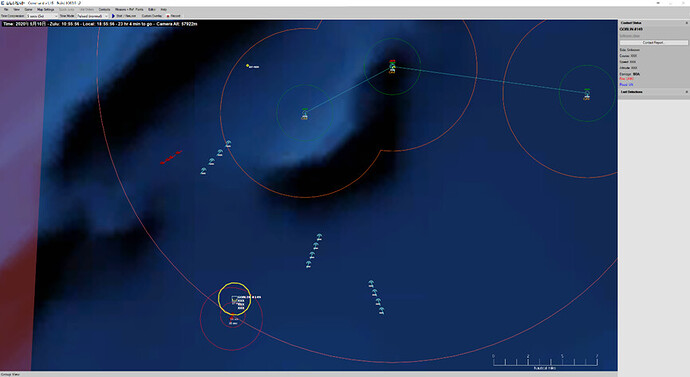Screen dimensions: 690x377
Task: Click the GOBLIN contact inside the yellow circle
Action: (x=235, y=300)
